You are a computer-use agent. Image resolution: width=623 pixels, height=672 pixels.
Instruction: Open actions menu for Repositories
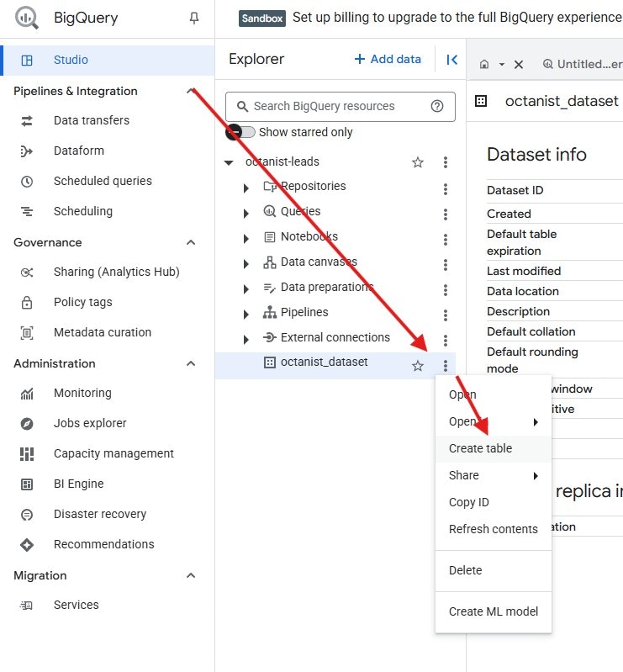point(446,189)
